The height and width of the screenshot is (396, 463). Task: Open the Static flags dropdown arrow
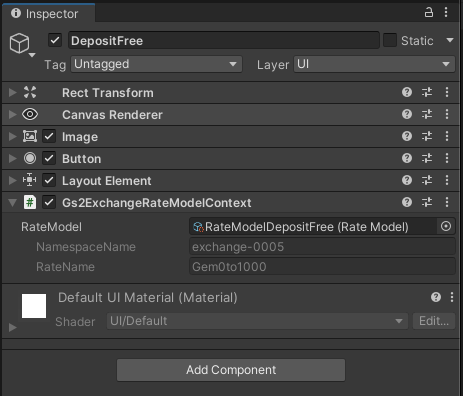point(450,40)
